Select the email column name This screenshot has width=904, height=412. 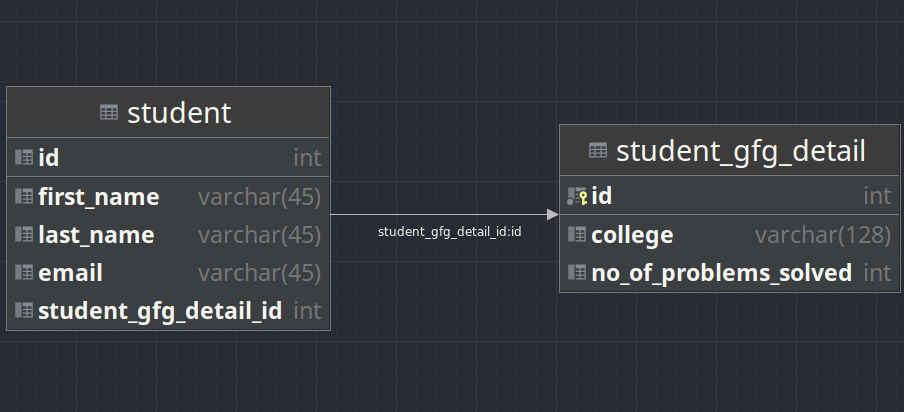pyautogui.click(x=70, y=273)
